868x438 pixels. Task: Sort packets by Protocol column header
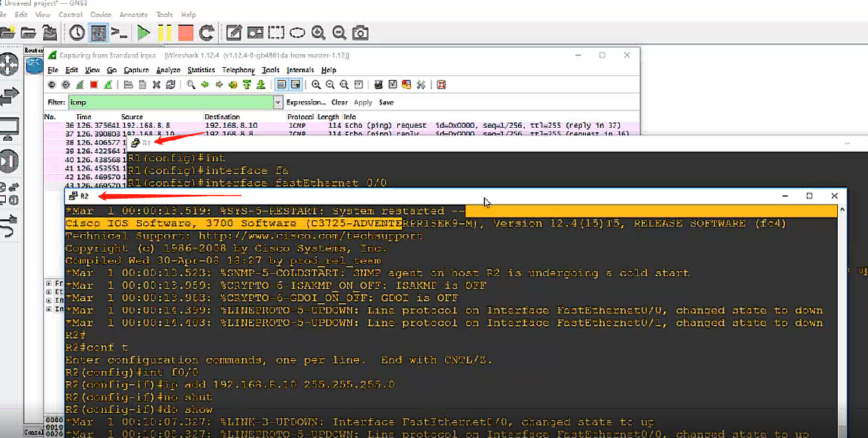point(301,117)
